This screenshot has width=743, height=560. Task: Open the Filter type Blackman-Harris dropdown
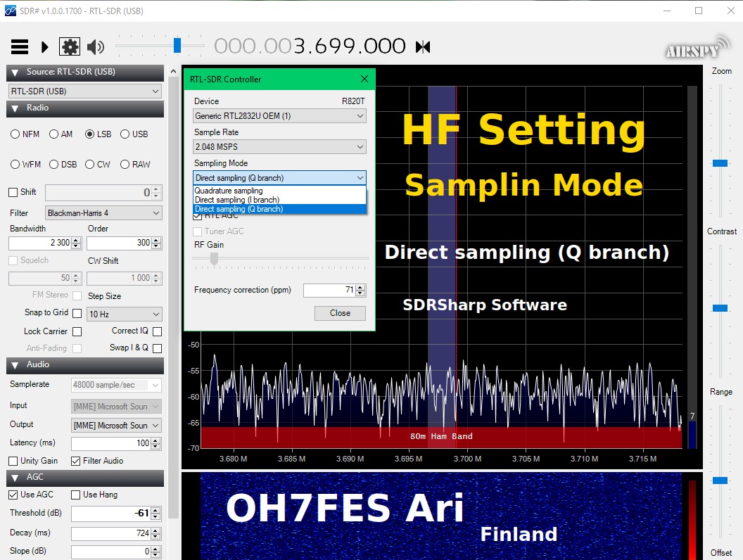point(103,213)
